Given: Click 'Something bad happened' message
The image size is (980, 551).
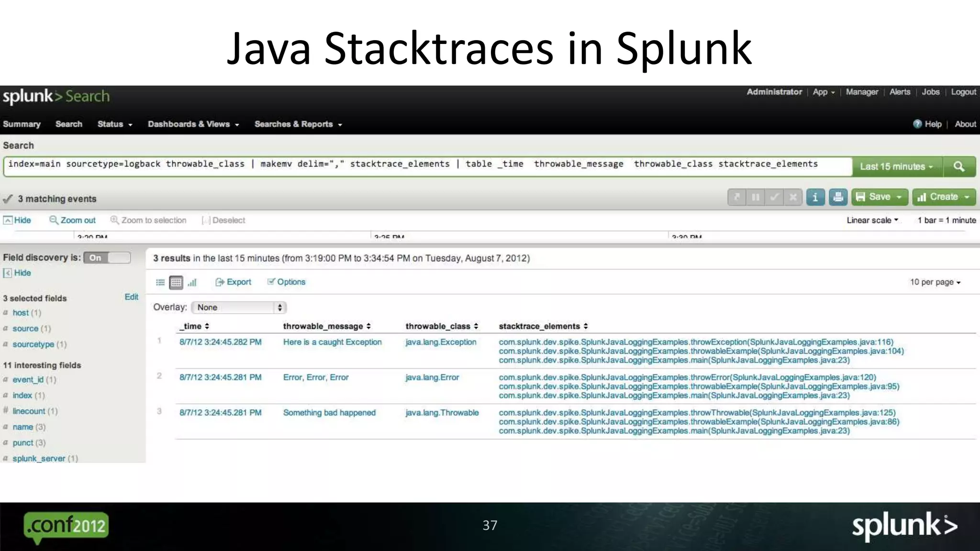Looking at the screenshot, I should (329, 413).
